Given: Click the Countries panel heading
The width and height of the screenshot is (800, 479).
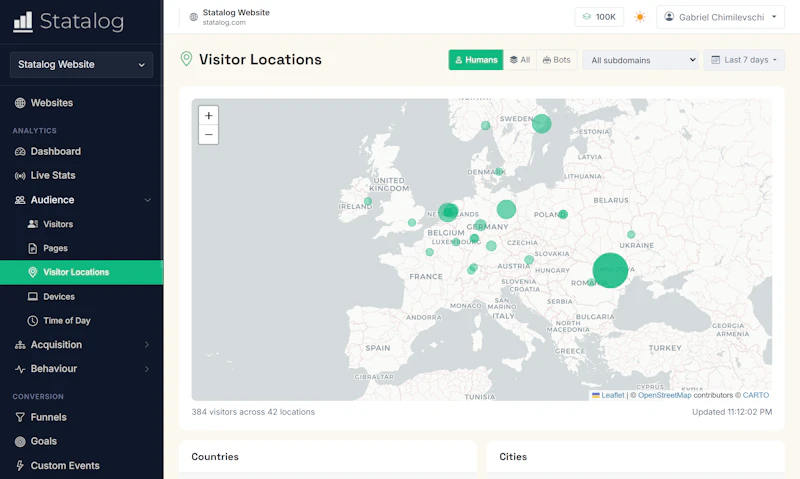Looking at the screenshot, I should [215, 457].
